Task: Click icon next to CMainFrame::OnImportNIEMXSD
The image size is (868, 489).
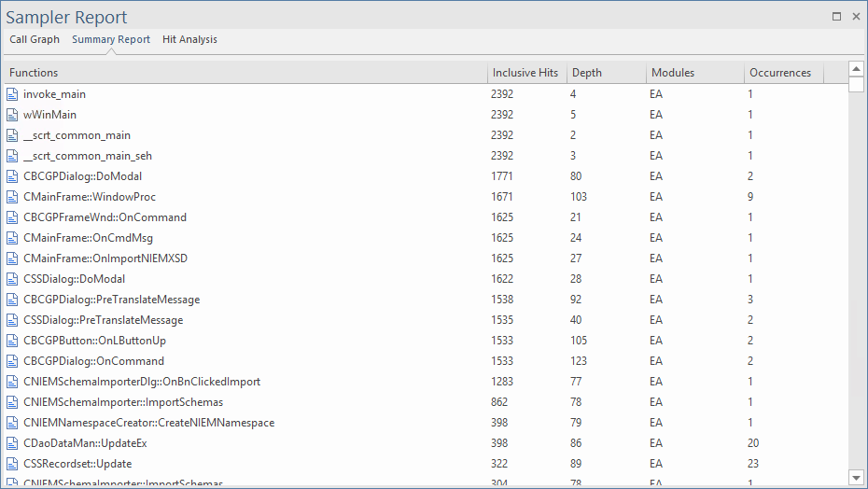Action: tap(12, 258)
